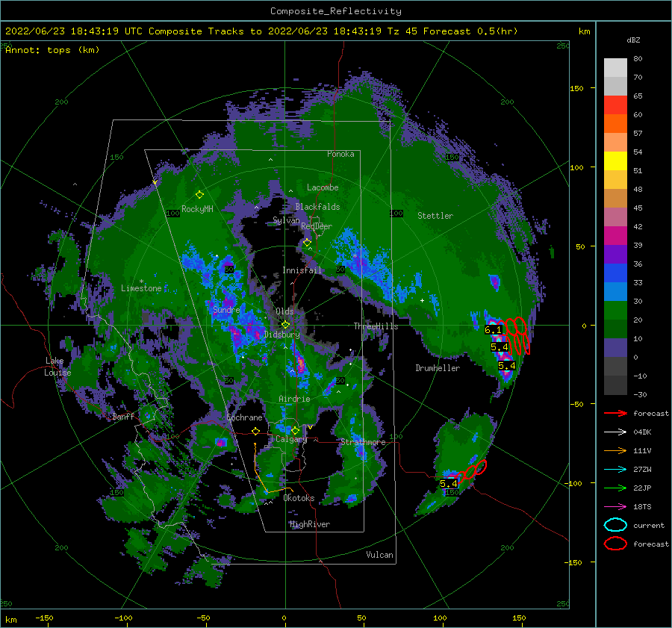The image size is (672, 628).
Task: Click the Calgary city label
Action: (291, 439)
